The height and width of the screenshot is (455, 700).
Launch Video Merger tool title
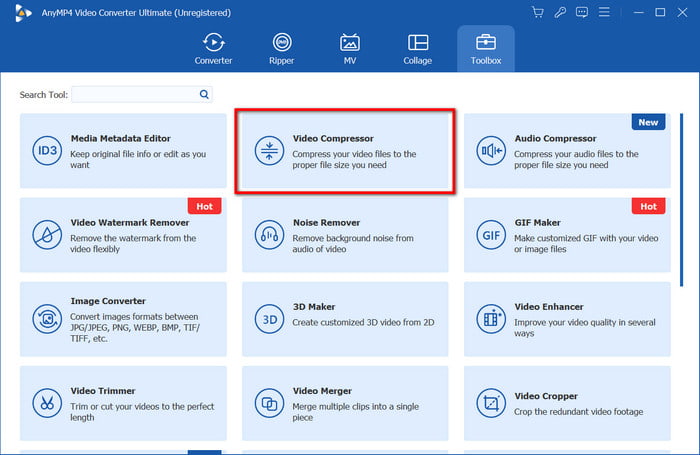pos(322,391)
